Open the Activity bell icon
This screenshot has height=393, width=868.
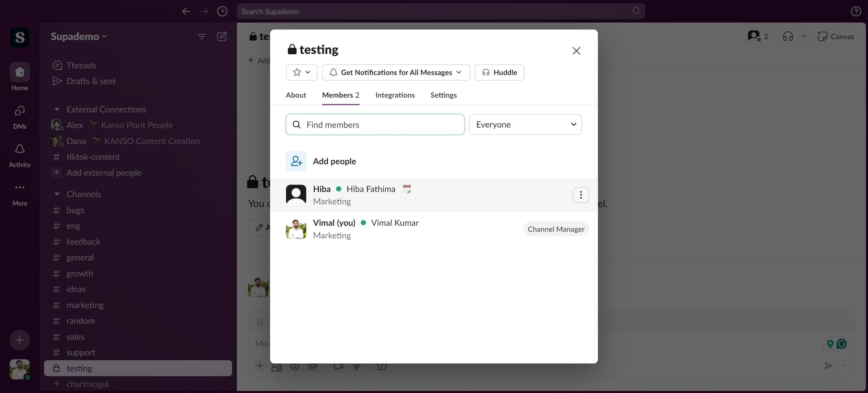(19, 150)
